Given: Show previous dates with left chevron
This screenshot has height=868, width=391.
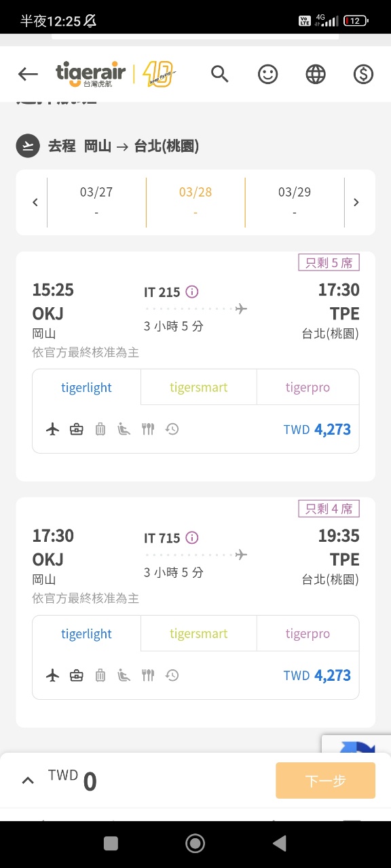Looking at the screenshot, I should [35, 202].
